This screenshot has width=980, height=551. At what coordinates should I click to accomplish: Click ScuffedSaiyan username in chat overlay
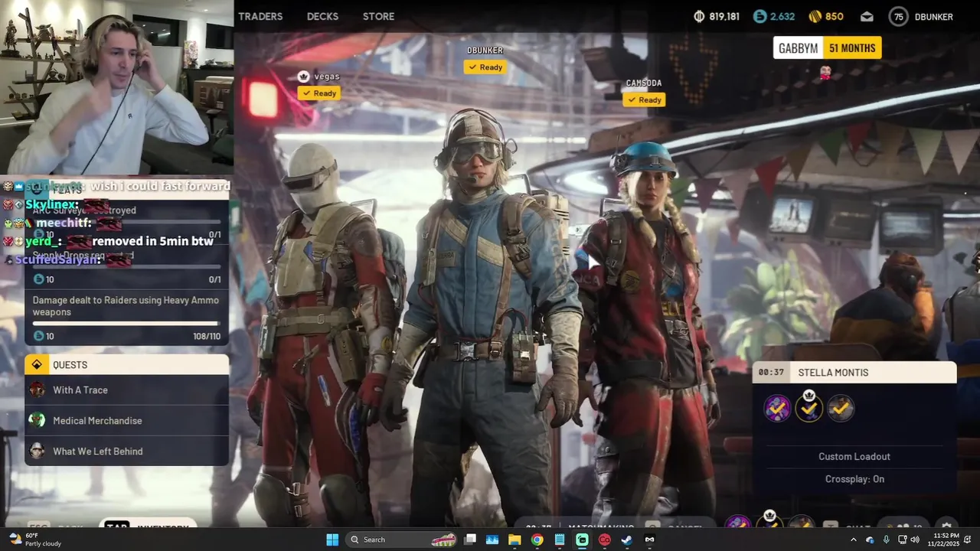point(58,259)
